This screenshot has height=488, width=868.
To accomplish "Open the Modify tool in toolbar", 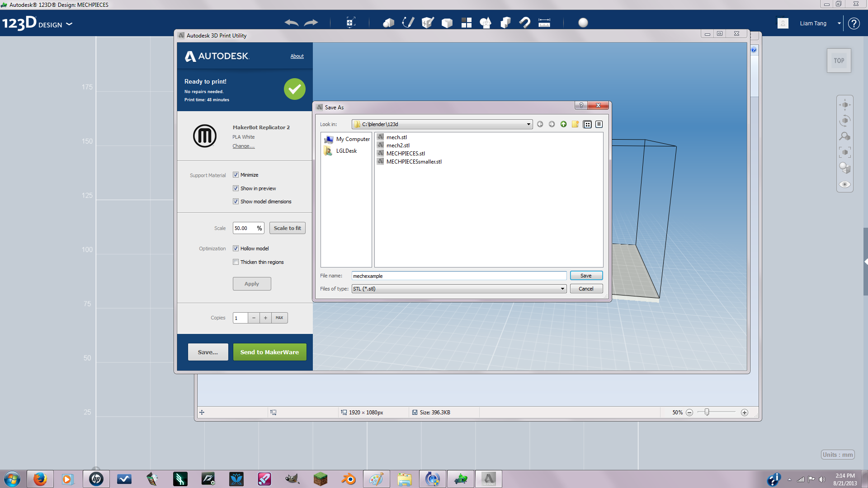I will 447,23.
